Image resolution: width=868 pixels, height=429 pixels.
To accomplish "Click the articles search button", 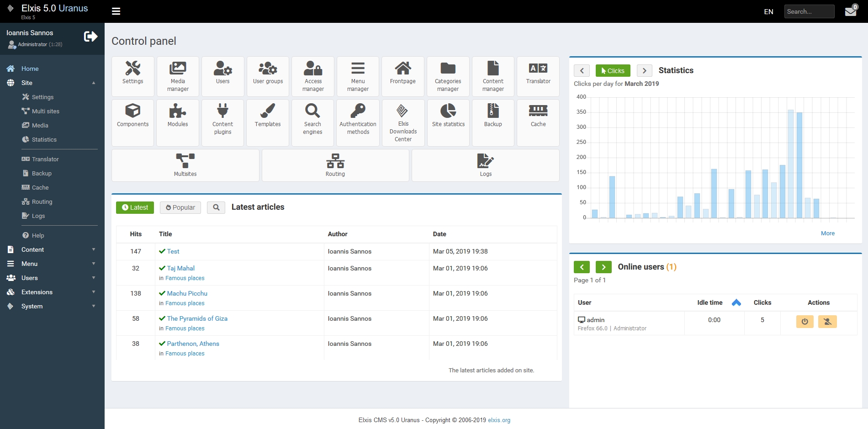I will (216, 207).
